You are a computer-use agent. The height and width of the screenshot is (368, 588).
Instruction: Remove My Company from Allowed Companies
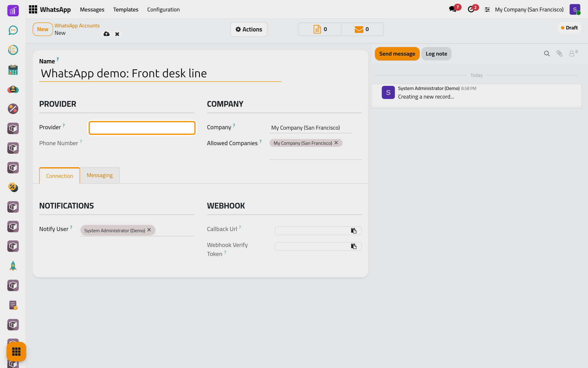pyautogui.click(x=336, y=143)
